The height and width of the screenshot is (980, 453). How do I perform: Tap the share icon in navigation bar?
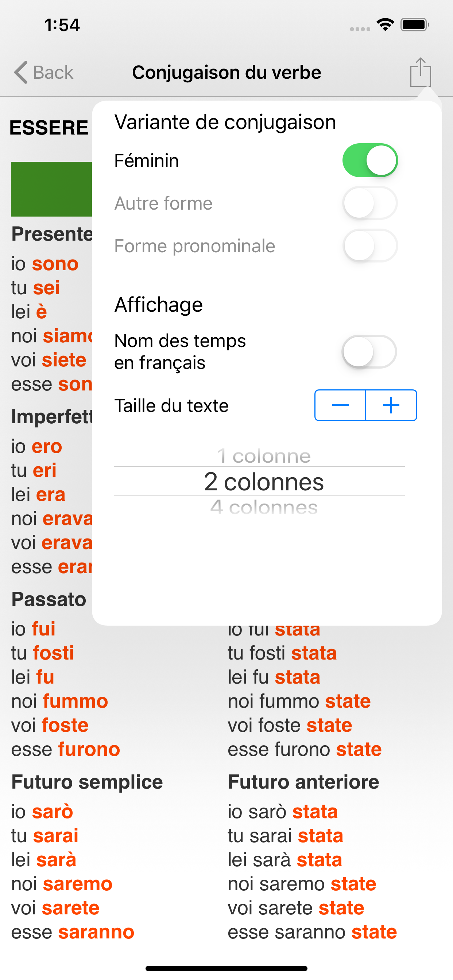tap(420, 72)
